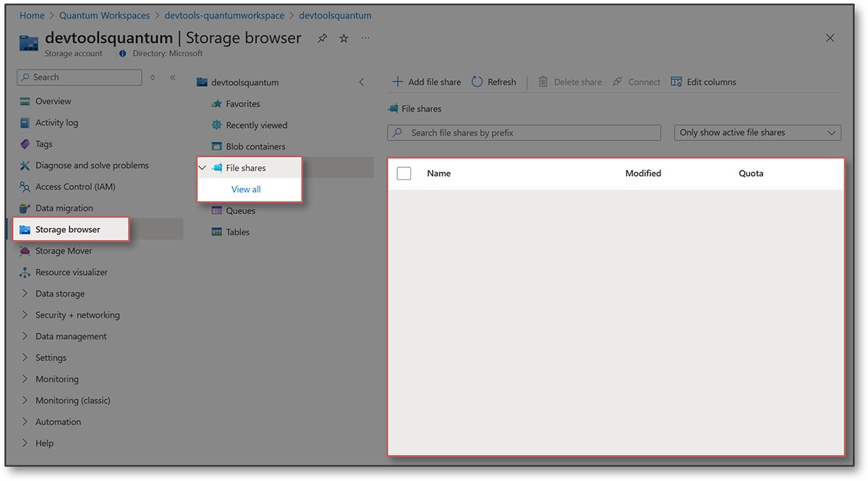Sort file shares by the Modified column
Image resolution: width=868 pixels, height=481 pixels.
(643, 173)
